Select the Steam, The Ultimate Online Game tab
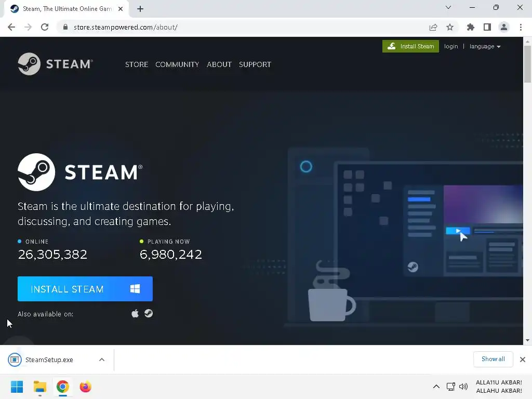The width and height of the screenshot is (532, 399). pos(66,9)
